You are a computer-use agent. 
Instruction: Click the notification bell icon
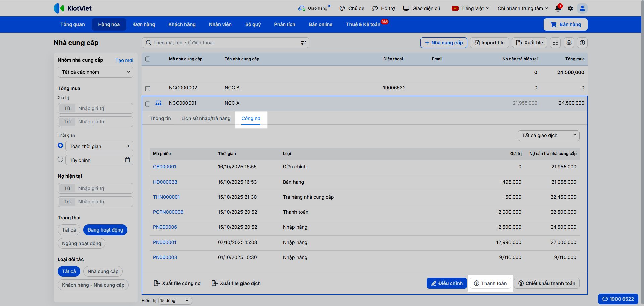pyautogui.click(x=558, y=8)
